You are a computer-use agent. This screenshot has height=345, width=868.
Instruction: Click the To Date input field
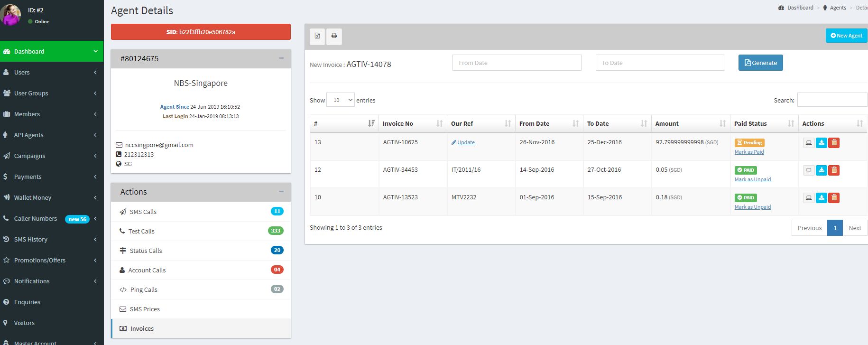[x=660, y=63]
